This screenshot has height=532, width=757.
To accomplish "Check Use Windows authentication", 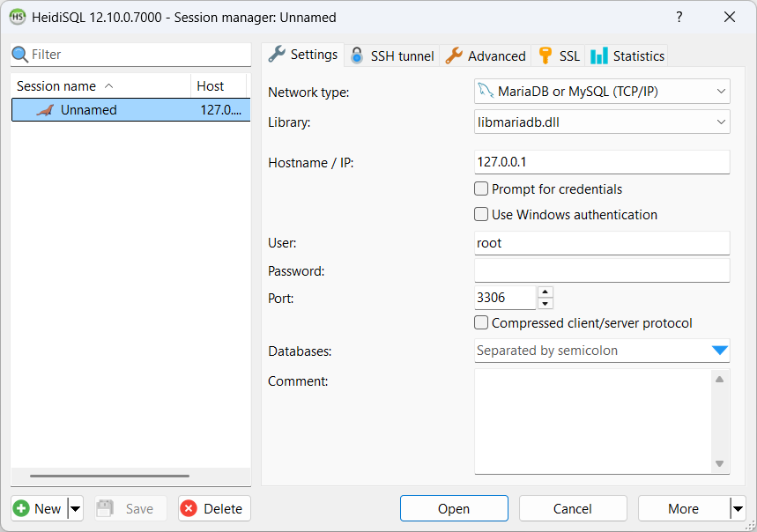I will (x=481, y=214).
